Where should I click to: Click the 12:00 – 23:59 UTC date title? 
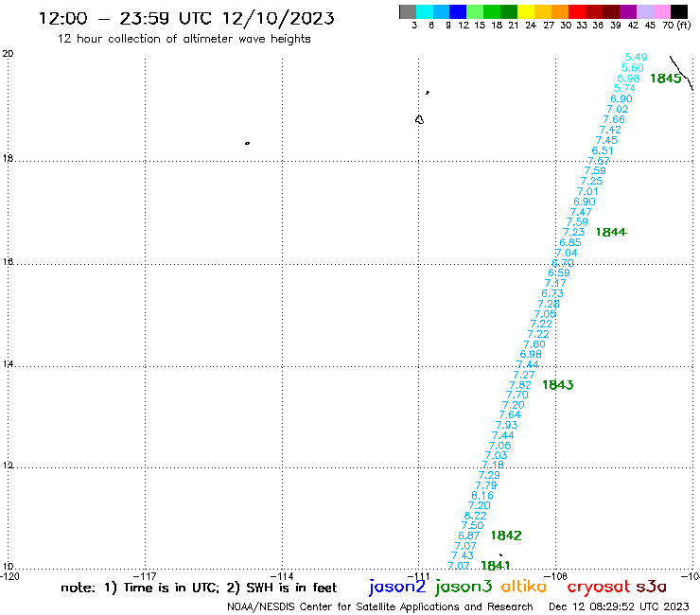(x=186, y=18)
